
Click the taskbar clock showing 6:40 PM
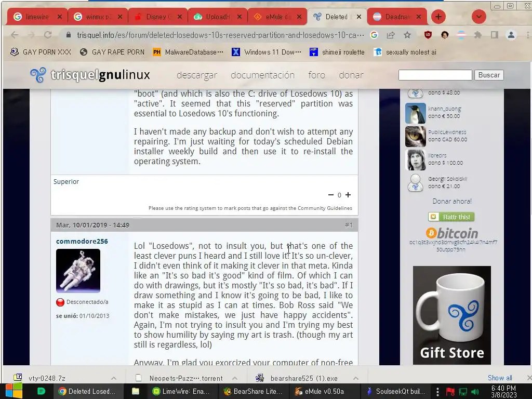(504, 391)
